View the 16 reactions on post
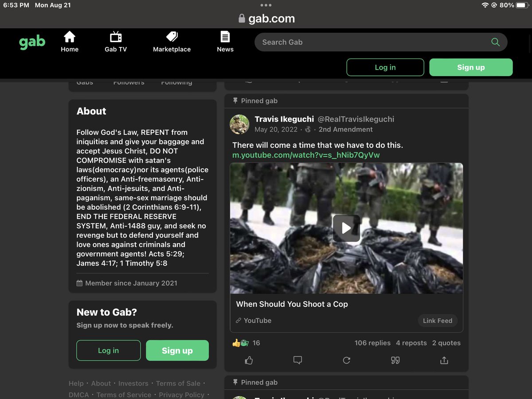 [x=246, y=343]
